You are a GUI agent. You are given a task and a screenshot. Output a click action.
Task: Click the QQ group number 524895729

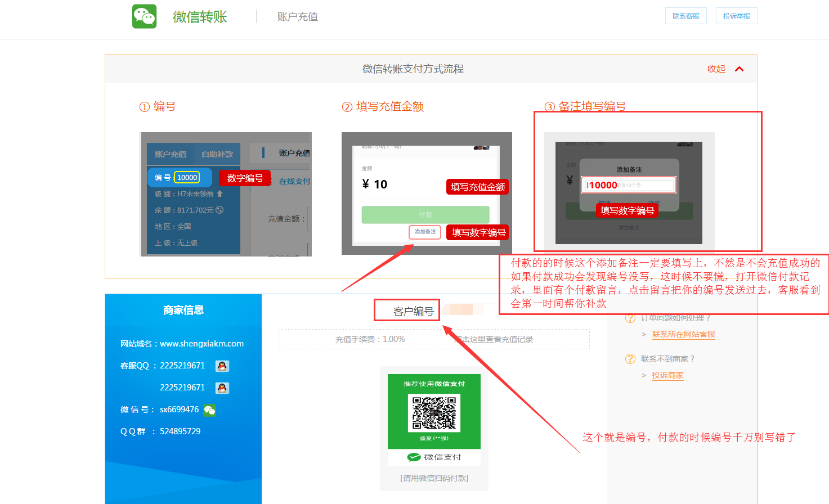point(180,431)
